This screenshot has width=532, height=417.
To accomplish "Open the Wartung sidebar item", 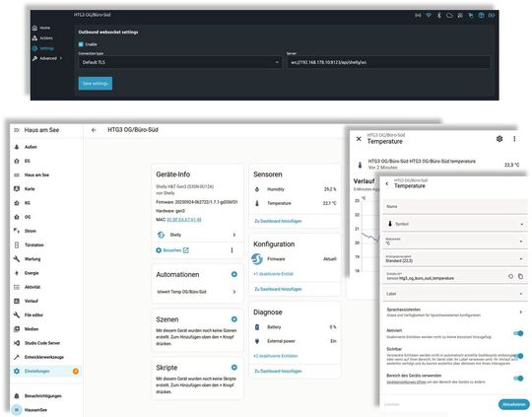I will click(45, 259).
